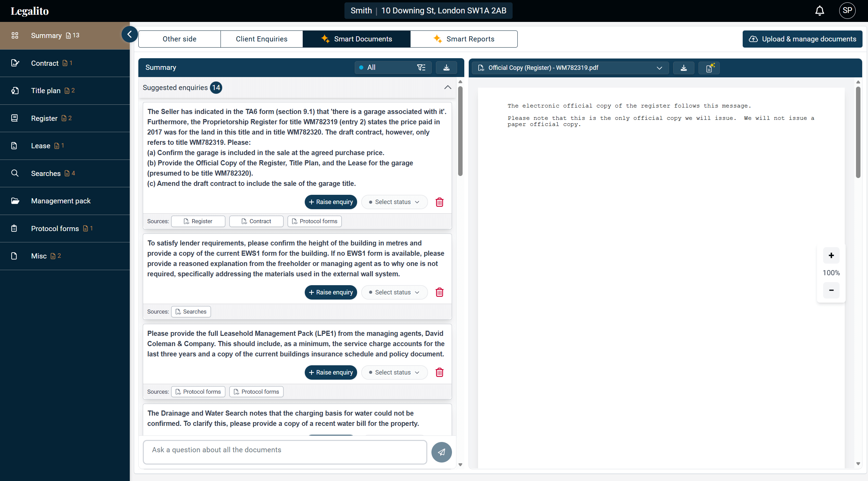Open Searches in the sidebar

46,173
